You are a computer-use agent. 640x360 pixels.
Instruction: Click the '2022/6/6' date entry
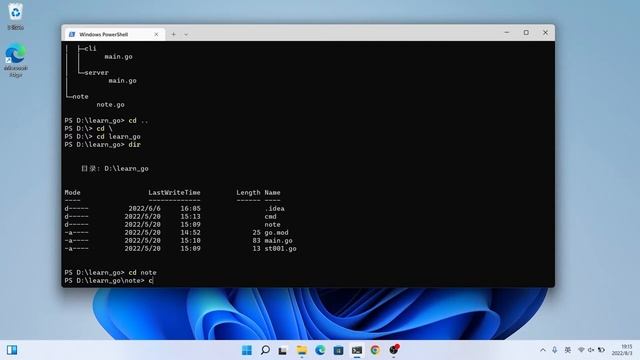[144, 208]
